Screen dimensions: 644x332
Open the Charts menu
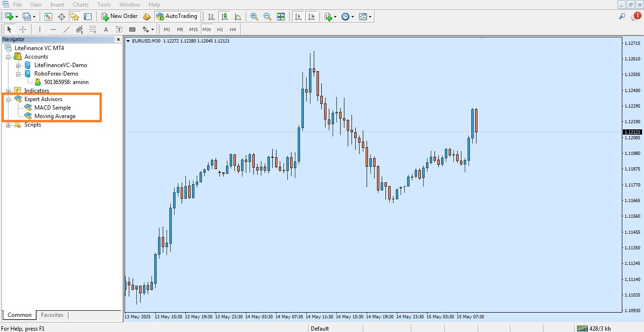[x=81, y=5]
